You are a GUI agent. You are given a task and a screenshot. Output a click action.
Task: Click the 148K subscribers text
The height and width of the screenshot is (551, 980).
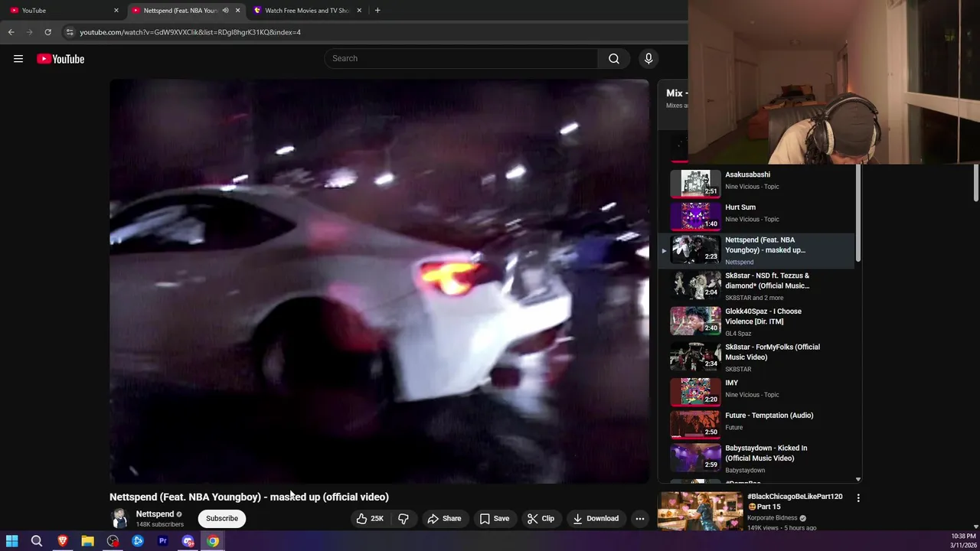160,524
